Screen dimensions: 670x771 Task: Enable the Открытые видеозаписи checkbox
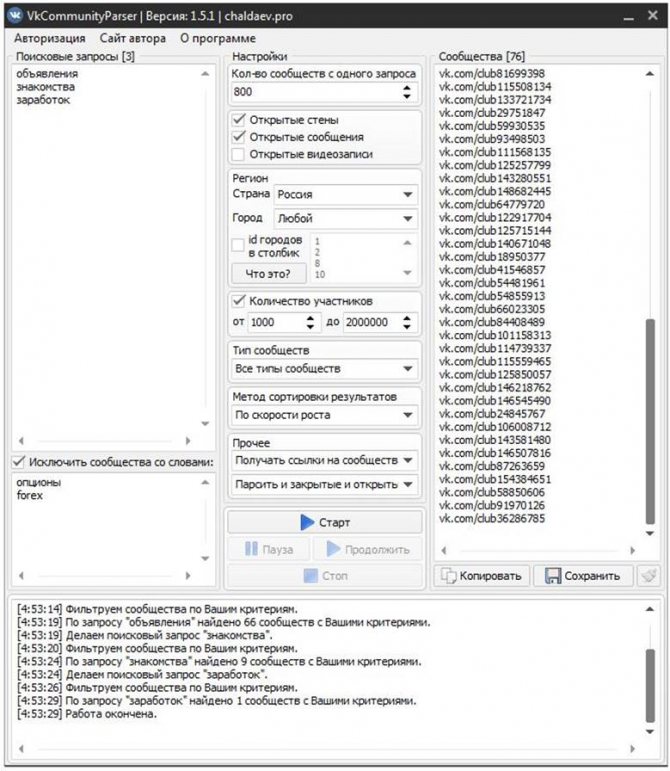pos(239,154)
